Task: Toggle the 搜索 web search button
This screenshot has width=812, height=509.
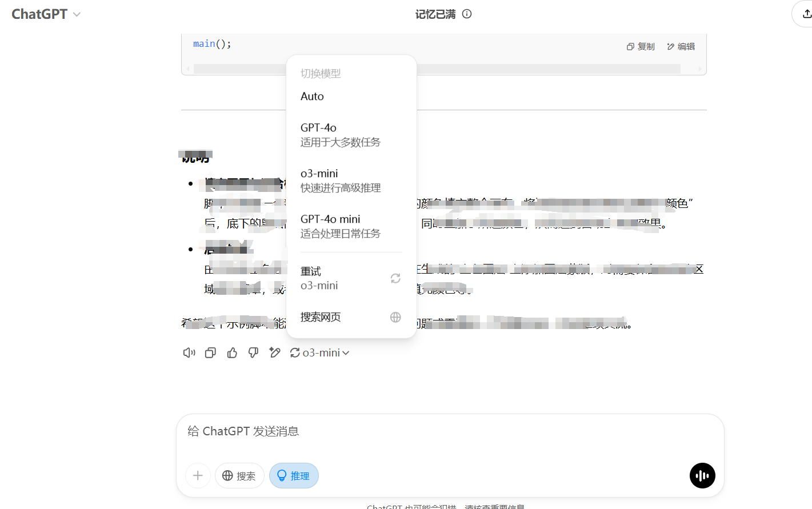Action: (x=239, y=476)
